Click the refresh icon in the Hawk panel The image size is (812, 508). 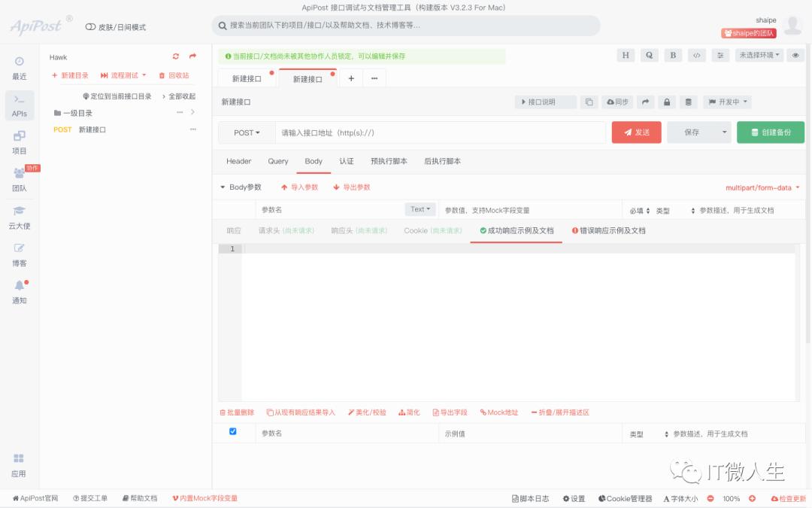pyautogui.click(x=174, y=56)
